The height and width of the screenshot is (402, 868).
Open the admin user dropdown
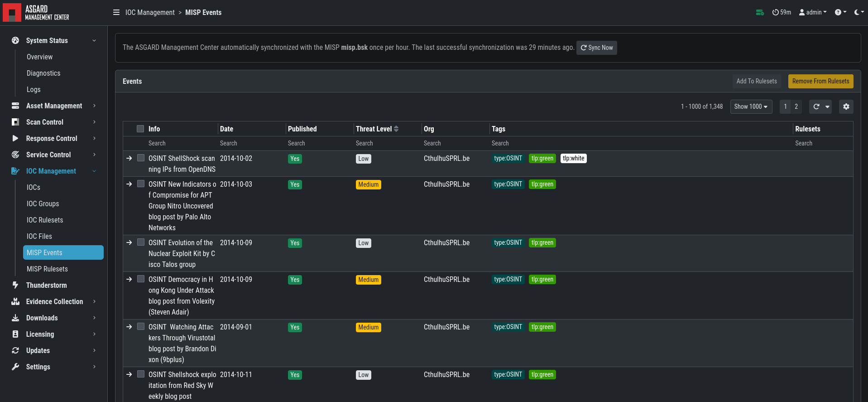pos(813,12)
